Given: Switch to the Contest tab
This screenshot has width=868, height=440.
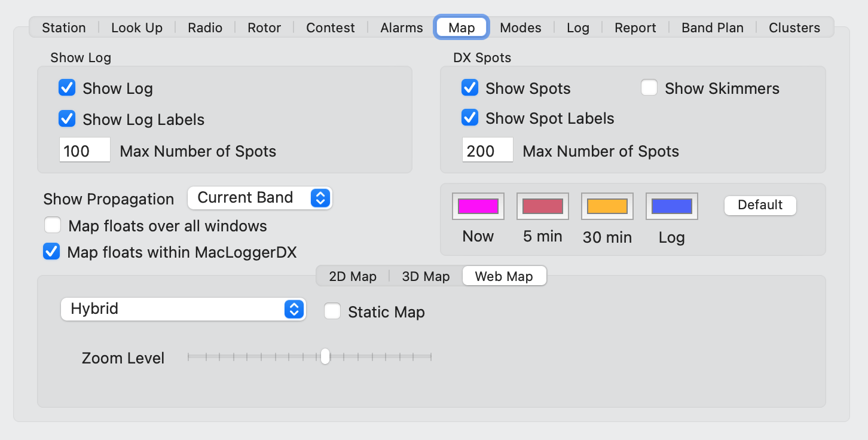Looking at the screenshot, I should [x=330, y=27].
